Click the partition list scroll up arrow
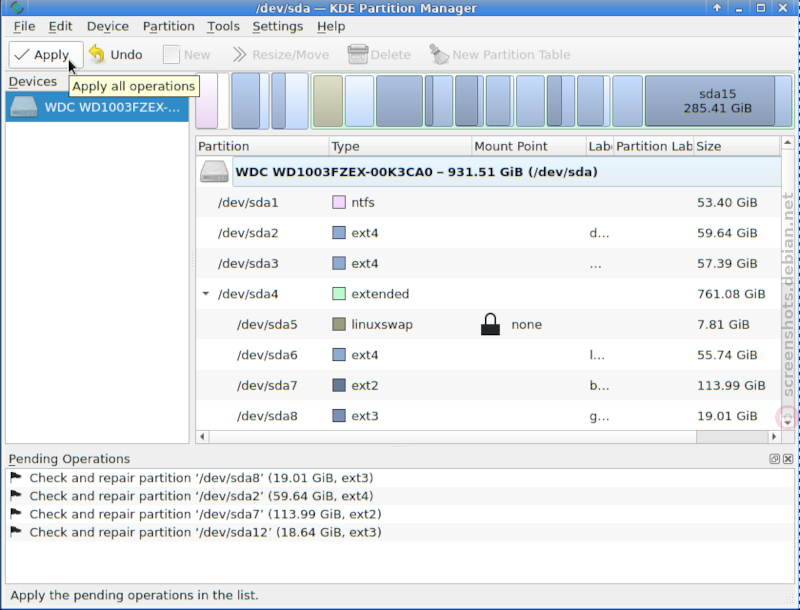 787,142
